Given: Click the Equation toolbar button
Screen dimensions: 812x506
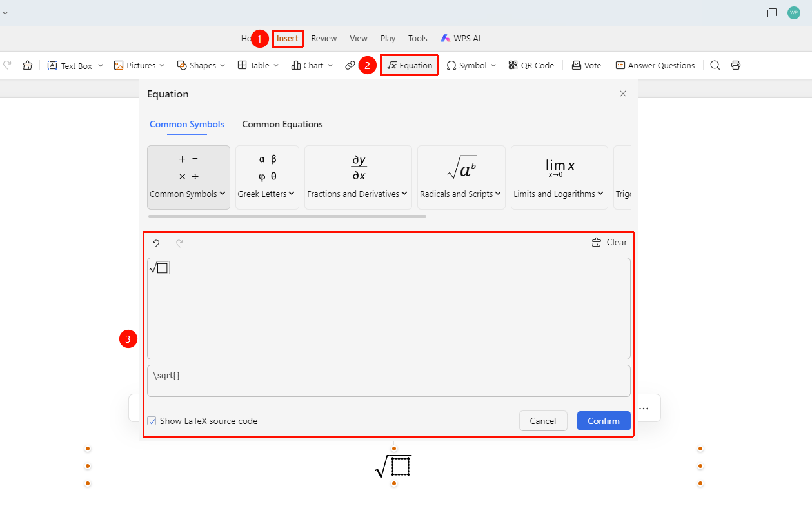Looking at the screenshot, I should pyautogui.click(x=410, y=65).
